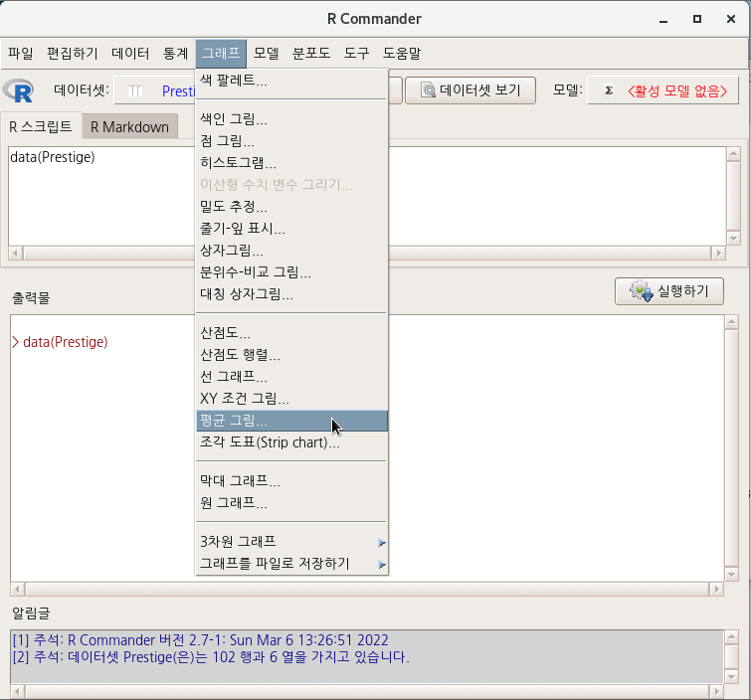Choose 상자그림... menu entry
The image size is (751, 700).
tap(291, 251)
